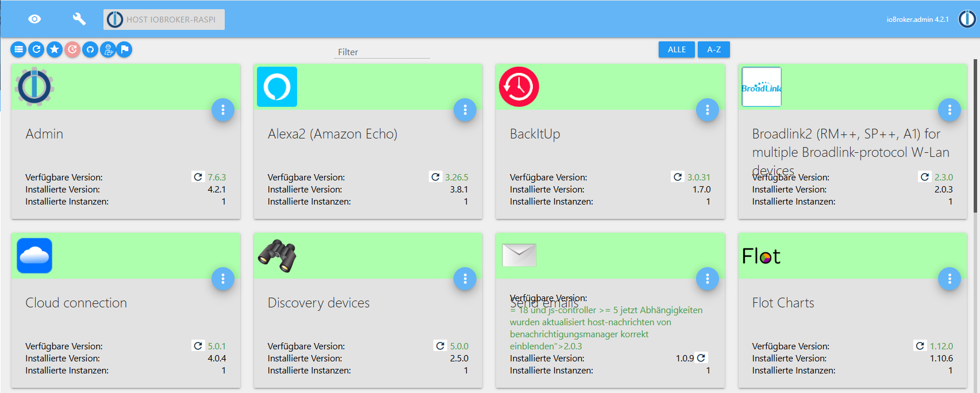Click the Alexa2 (Amazon Echo) title
The height and width of the screenshot is (393, 980).
click(x=332, y=134)
